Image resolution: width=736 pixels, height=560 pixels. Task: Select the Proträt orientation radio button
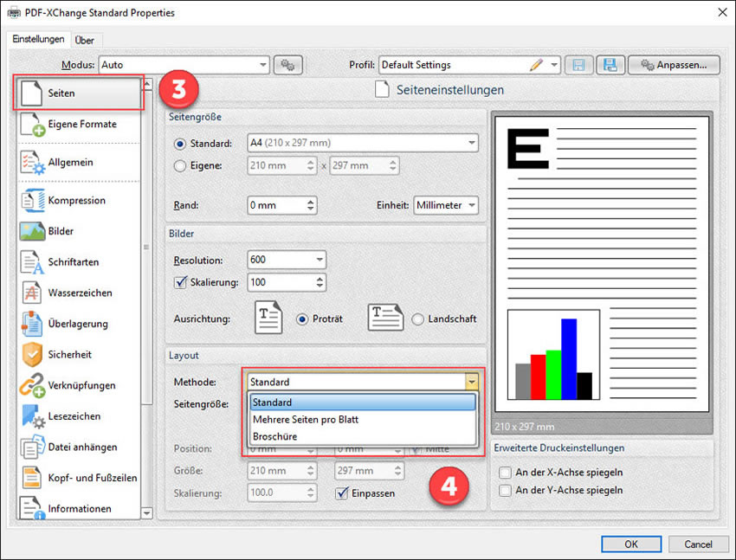(302, 319)
